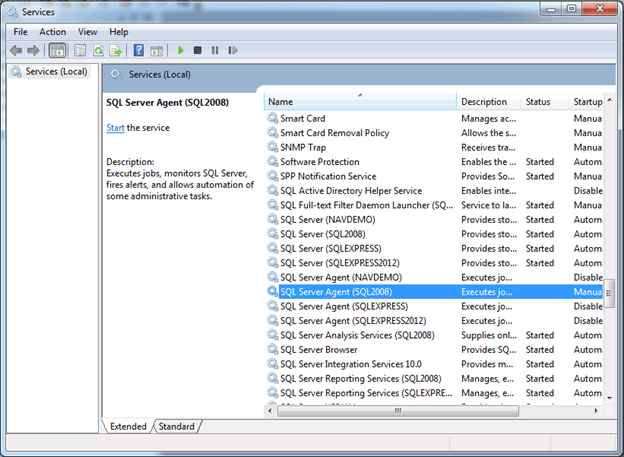Click the green Start Service icon
The width and height of the screenshot is (624, 457).
(x=181, y=50)
